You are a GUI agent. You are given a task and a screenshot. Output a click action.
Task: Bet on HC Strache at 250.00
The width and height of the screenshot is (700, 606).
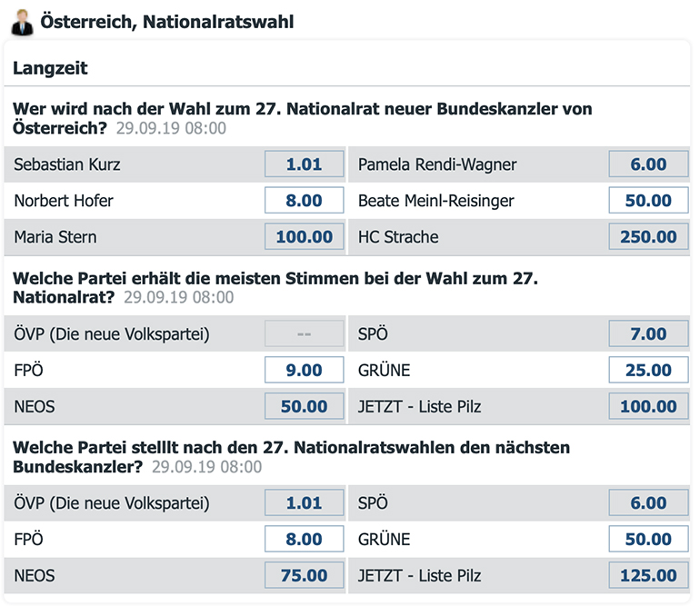click(x=648, y=237)
